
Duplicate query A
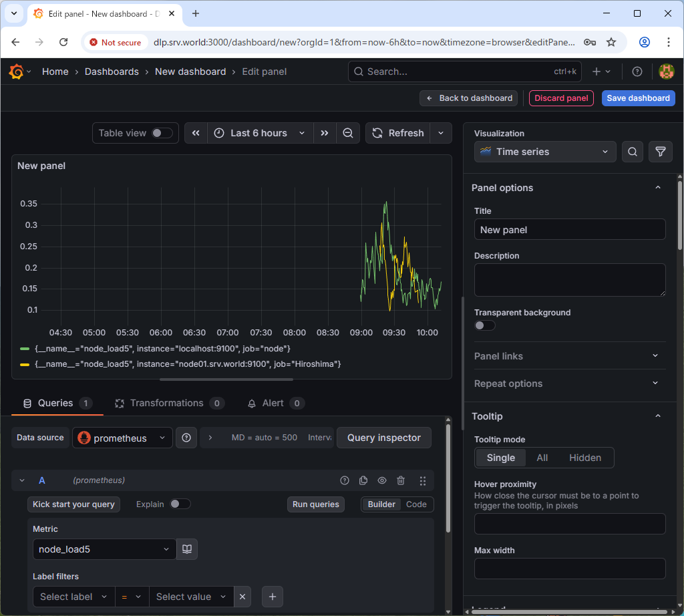click(x=363, y=480)
